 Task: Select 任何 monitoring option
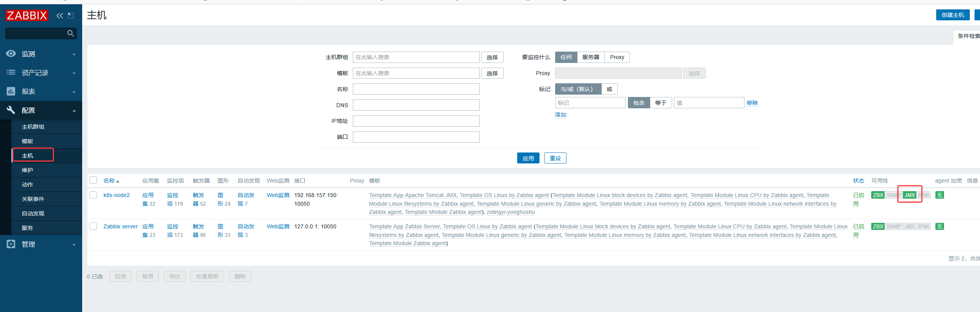point(566,57)
